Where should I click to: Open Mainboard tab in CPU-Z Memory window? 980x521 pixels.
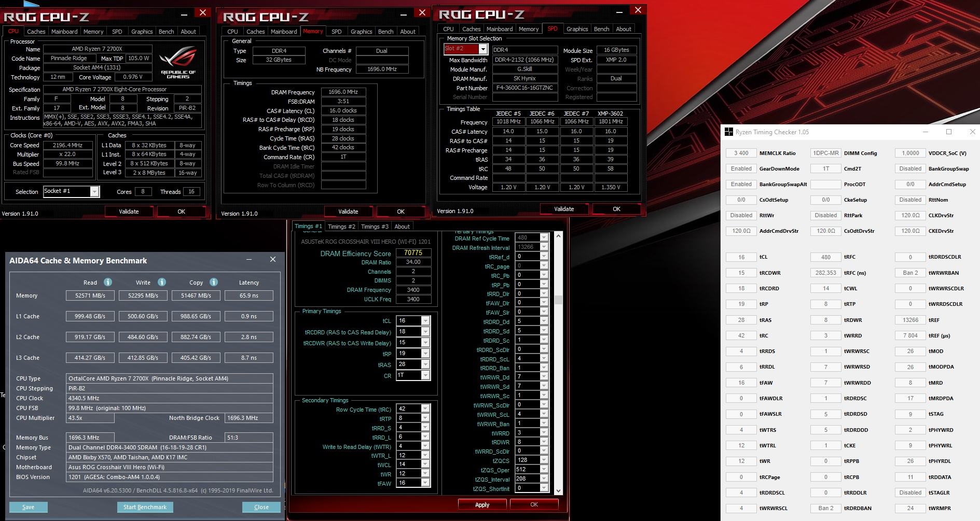284,32
